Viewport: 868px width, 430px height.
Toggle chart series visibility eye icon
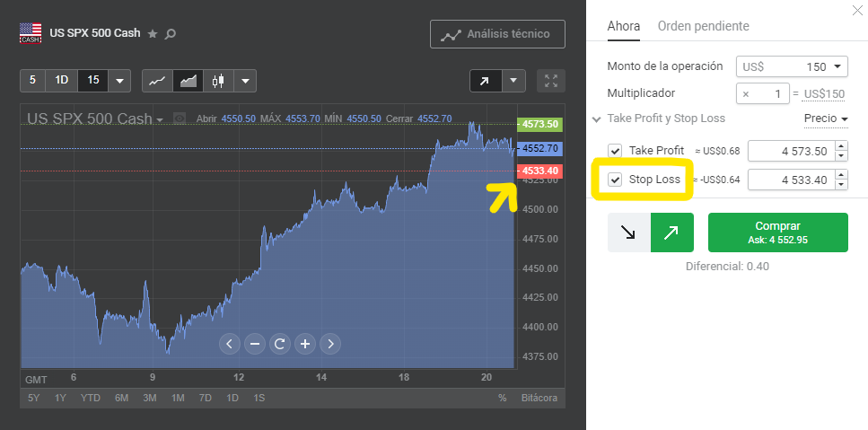pyautogui.click(x=180, y=118)
